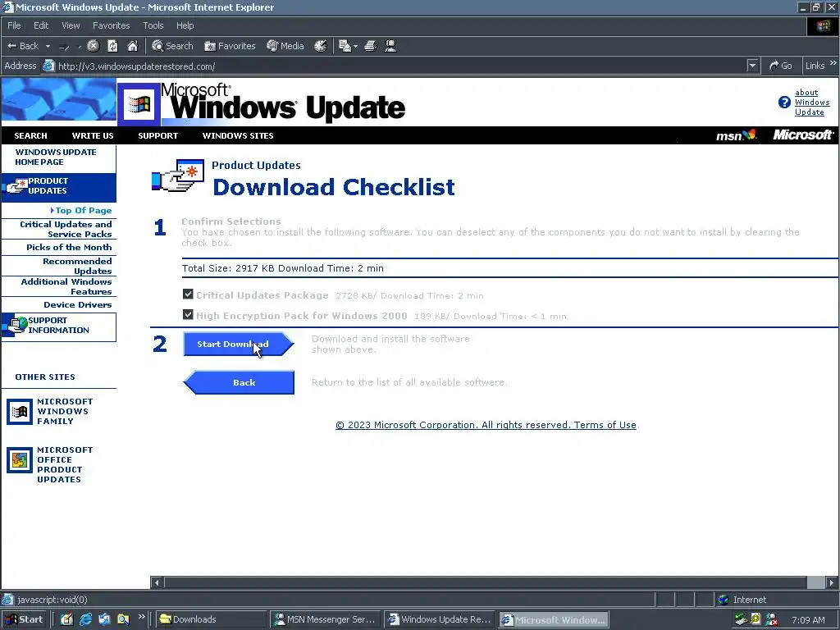Click the Windows flag logo in banner
Viewport: 840px width, 630px height.
[x=139, y=103]
